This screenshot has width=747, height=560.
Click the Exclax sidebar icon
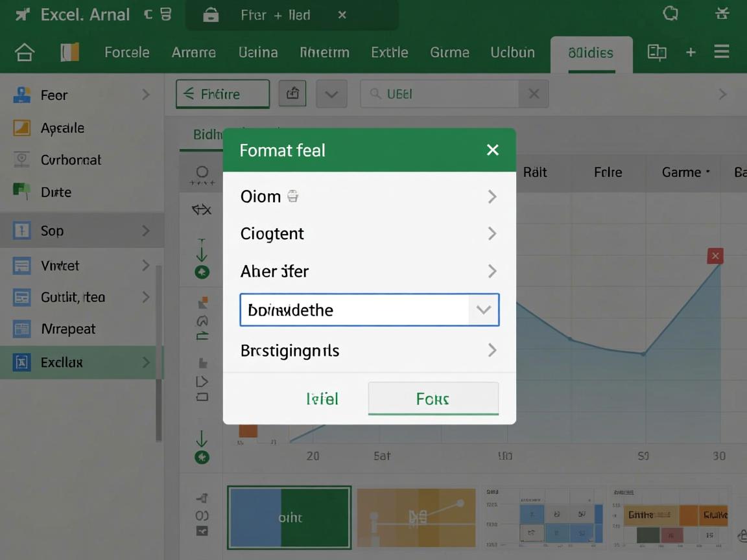[x=22, y=362]
